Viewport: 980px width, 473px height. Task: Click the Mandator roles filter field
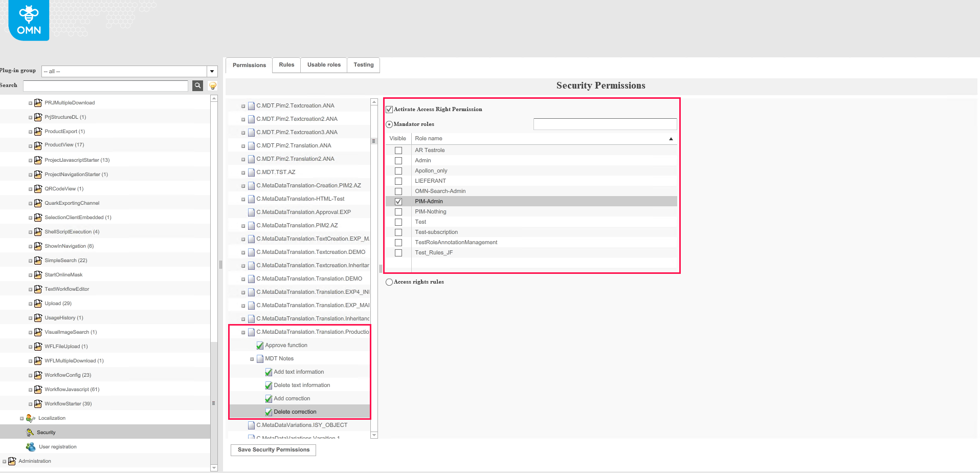pos(605,124)
